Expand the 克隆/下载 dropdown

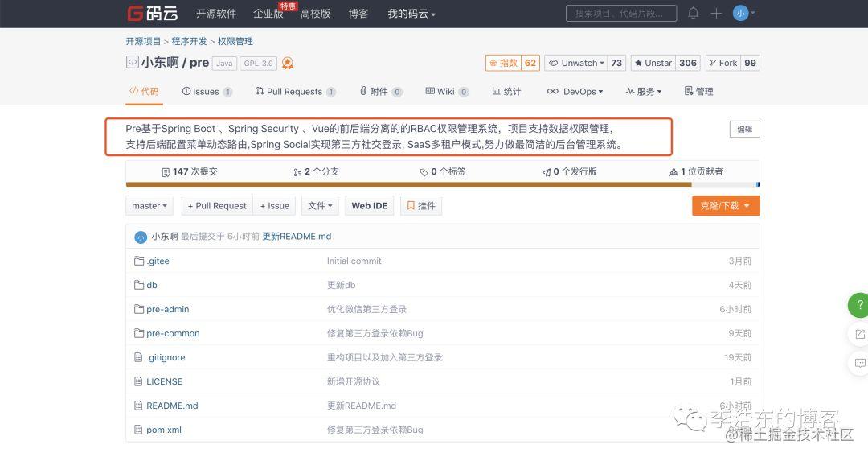pos(726,205)
